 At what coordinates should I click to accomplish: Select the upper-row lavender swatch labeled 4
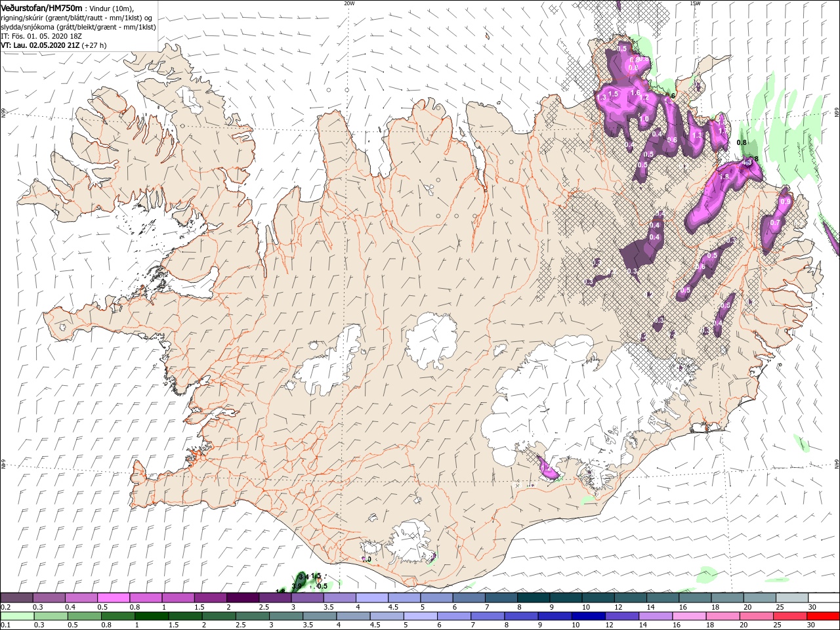(371, 598)
